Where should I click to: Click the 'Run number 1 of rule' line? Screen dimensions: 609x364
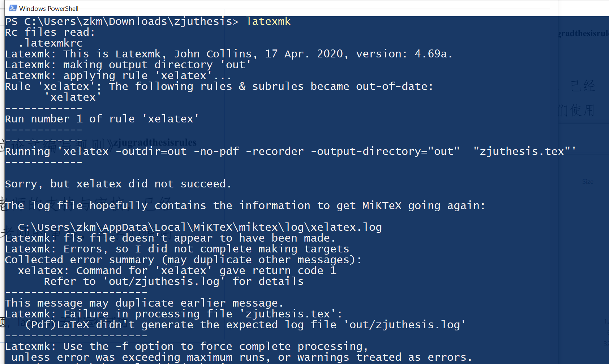(100, 119)
